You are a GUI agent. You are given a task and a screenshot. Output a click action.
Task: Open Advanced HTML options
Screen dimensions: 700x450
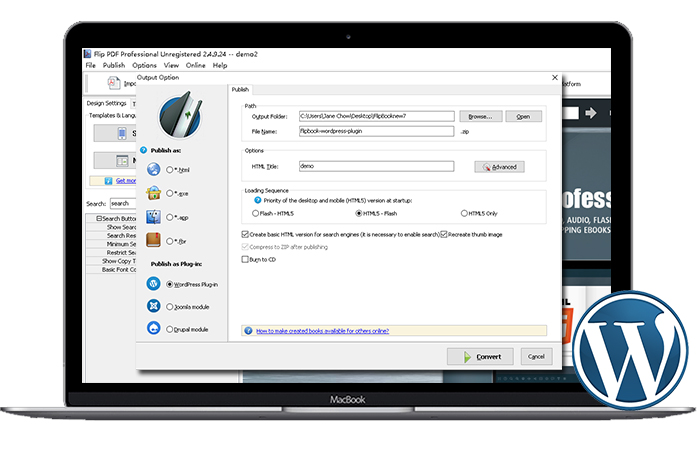click(x=500, y=167)
